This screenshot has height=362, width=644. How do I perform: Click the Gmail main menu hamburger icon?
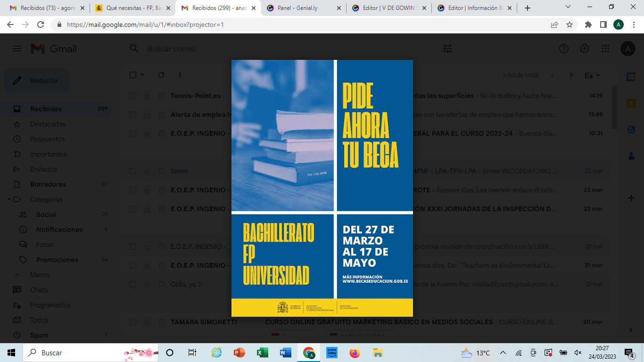[x=17, y=49]
